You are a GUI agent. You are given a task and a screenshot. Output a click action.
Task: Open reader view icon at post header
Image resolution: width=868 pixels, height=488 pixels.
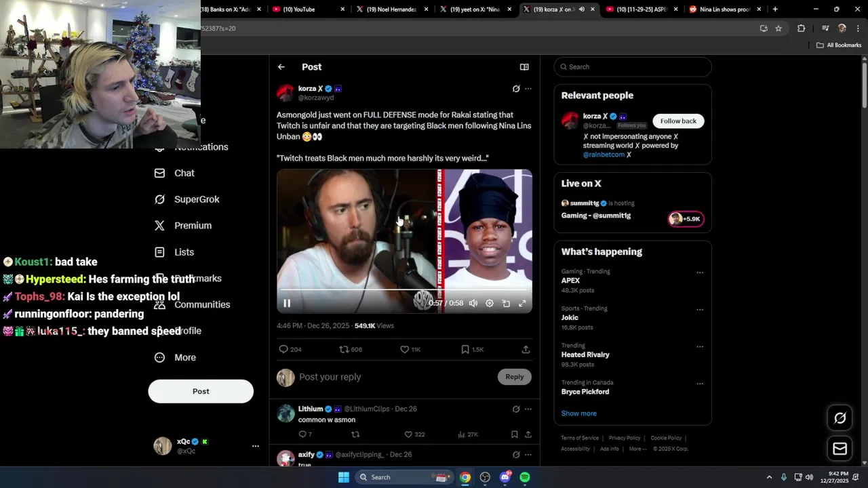coord(524,67)
